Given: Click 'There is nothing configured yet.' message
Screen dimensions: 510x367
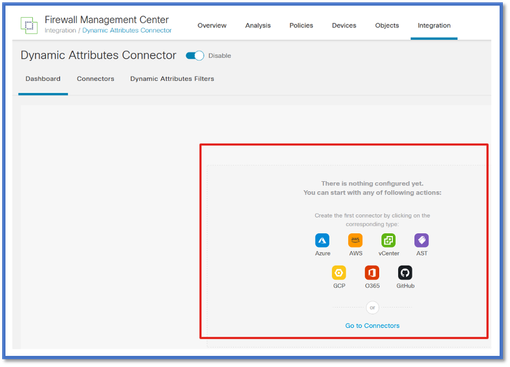Looking at the screenshot, I should click(372, 184).
